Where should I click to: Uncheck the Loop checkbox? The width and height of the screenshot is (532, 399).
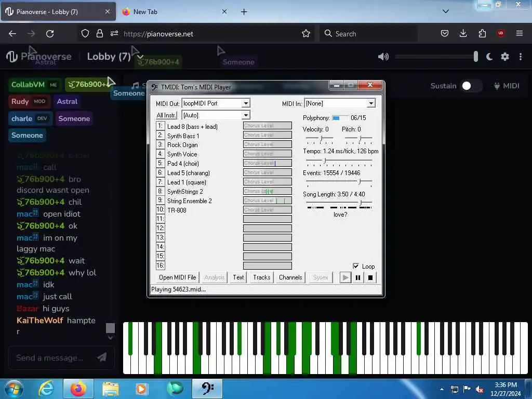click(355, 266)
